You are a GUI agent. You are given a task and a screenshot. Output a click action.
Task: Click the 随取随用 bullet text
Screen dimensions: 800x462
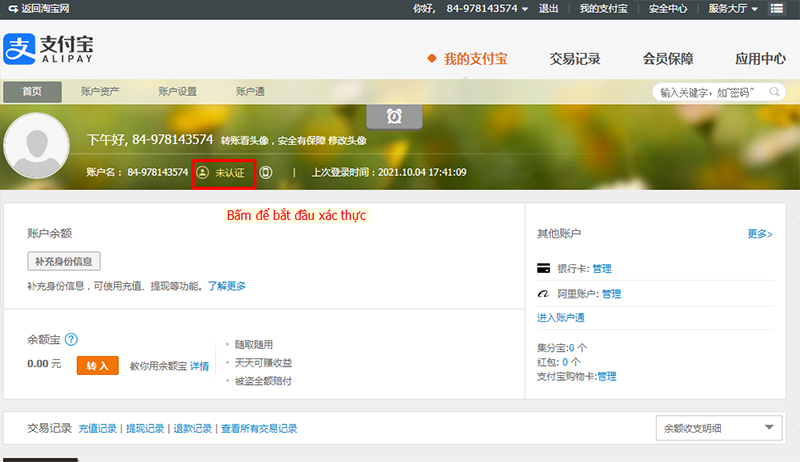[254, 345]
